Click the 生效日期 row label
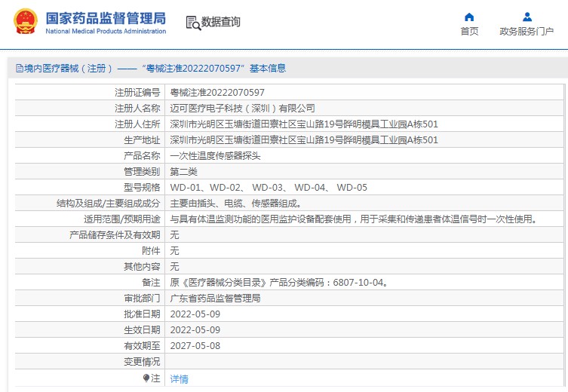This screenshot has width=568, height=392. pos(142,330)
